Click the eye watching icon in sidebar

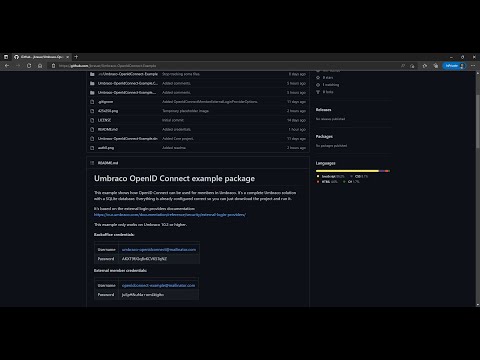point(318,85)
